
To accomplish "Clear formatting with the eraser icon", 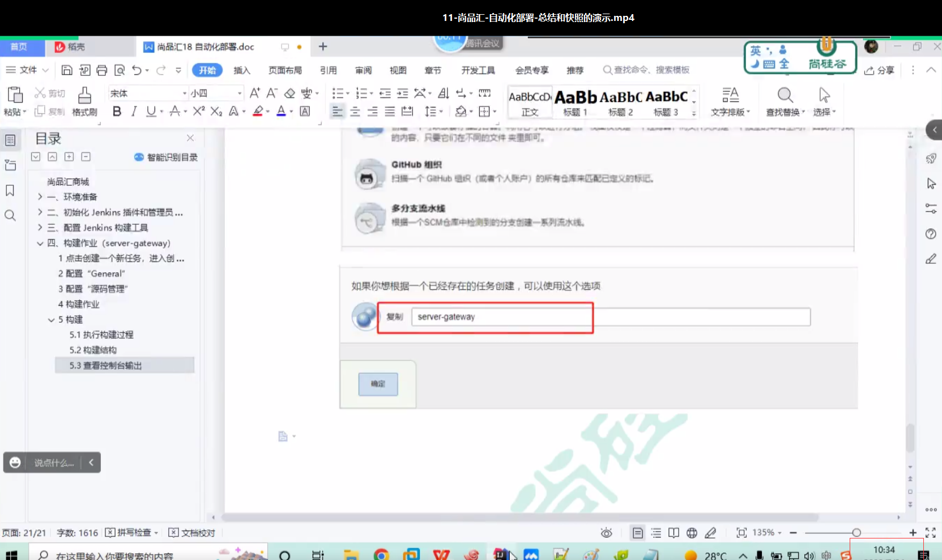I will [289, 93].
